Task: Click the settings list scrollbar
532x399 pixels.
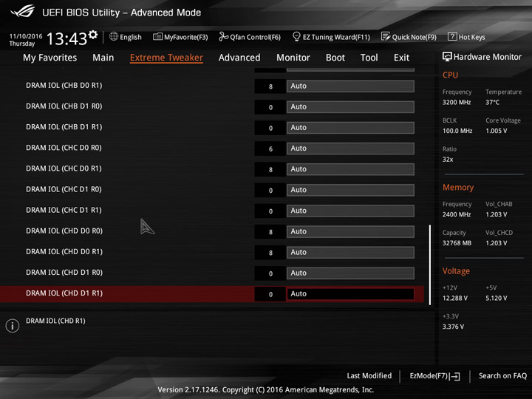Action: pyautogui.click(x=430, y=265)
